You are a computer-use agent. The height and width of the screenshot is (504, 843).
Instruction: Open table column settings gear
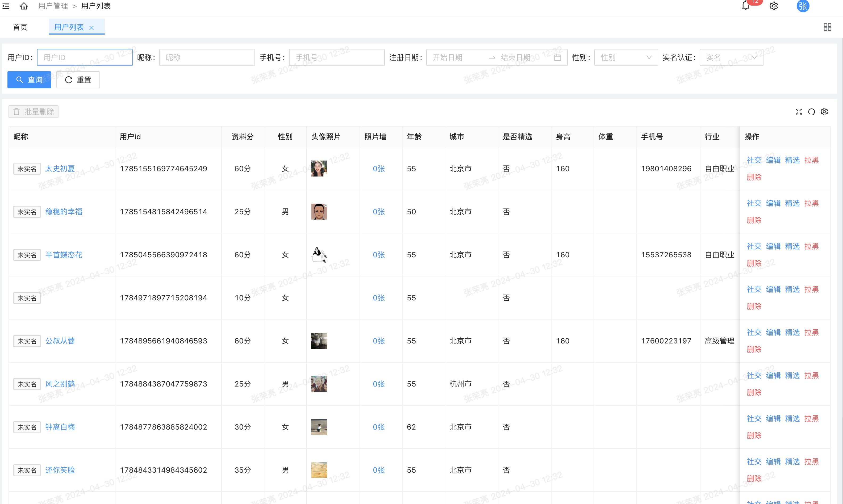click(x=824, y=112)
